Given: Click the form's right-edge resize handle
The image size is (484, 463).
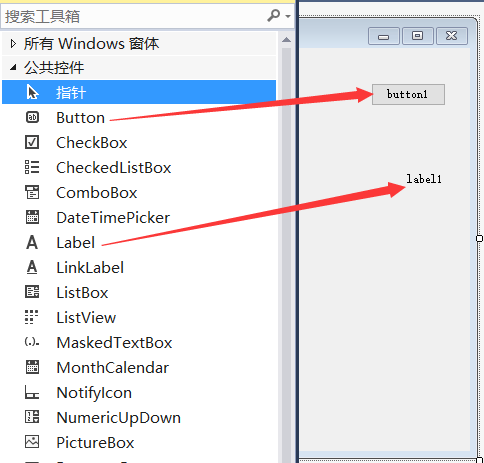Looking at the screenshot, I should tap(480, 238).
